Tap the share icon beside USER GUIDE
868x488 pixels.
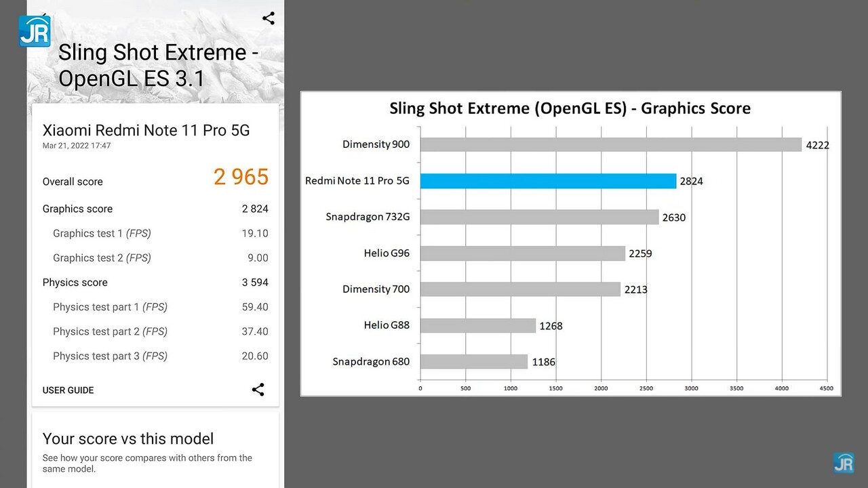point(258,390)
